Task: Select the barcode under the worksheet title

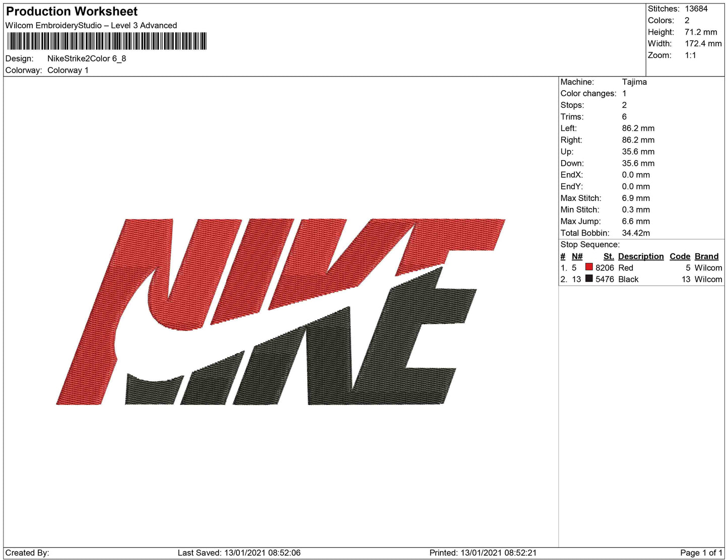Action: tap(107, 41)
